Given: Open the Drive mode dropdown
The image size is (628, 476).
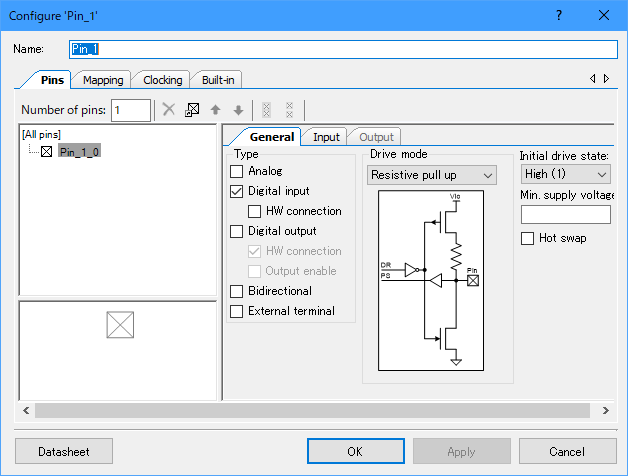Looking at the screenshot, I should [x=431, y=175].
